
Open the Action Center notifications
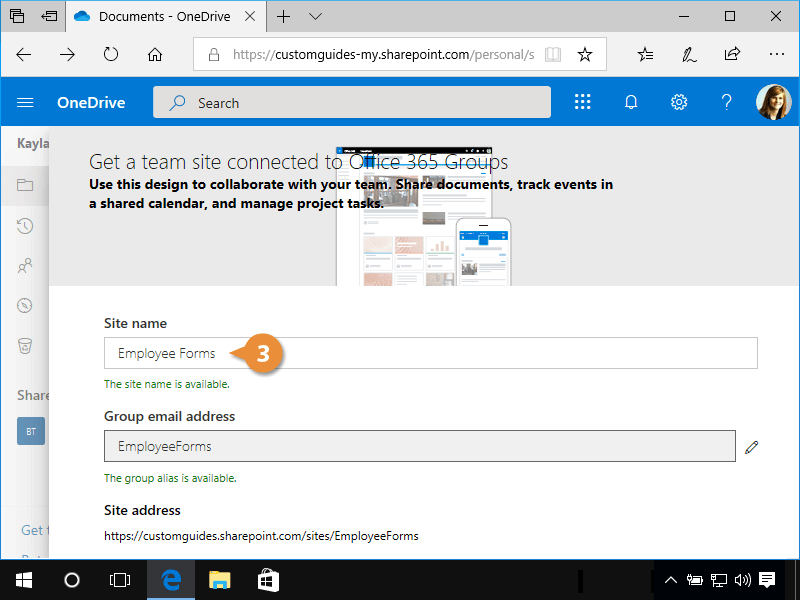pyautogui.click(x=767, y=580)
